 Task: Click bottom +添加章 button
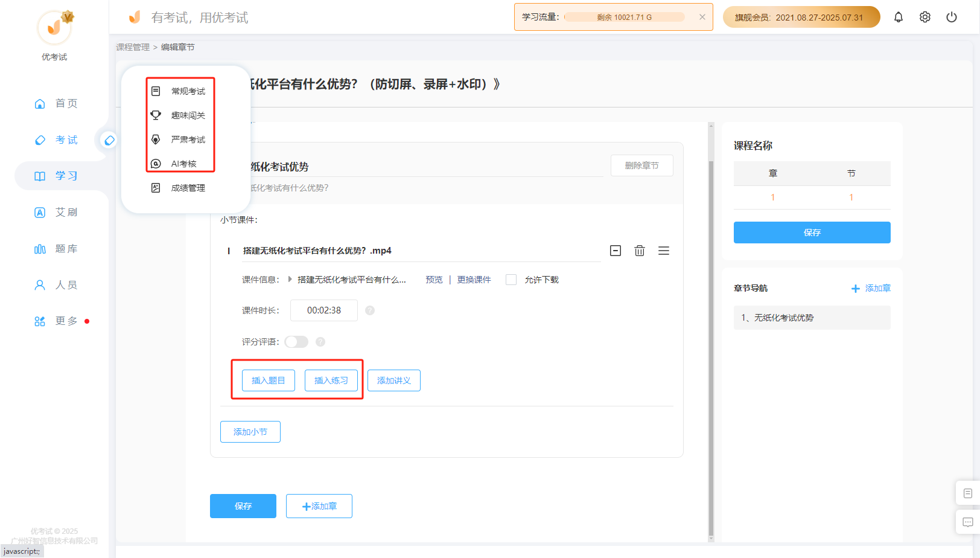click(319, 506)
